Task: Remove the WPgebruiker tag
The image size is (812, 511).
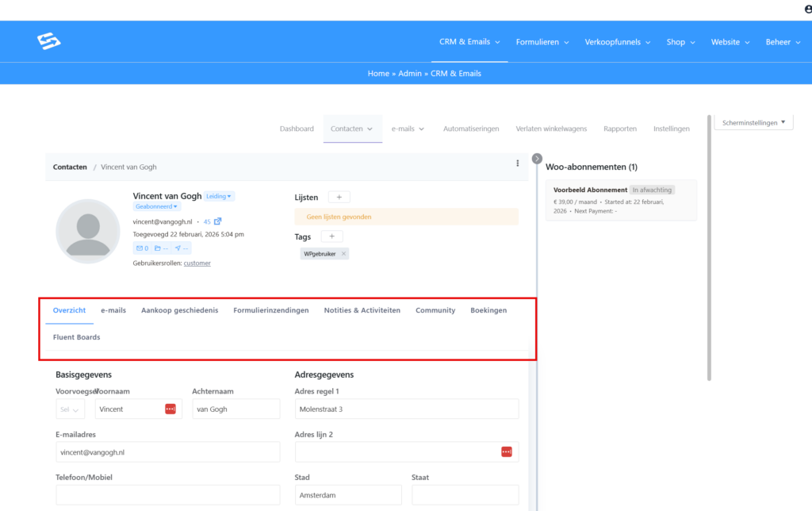Action: point(343,253)
